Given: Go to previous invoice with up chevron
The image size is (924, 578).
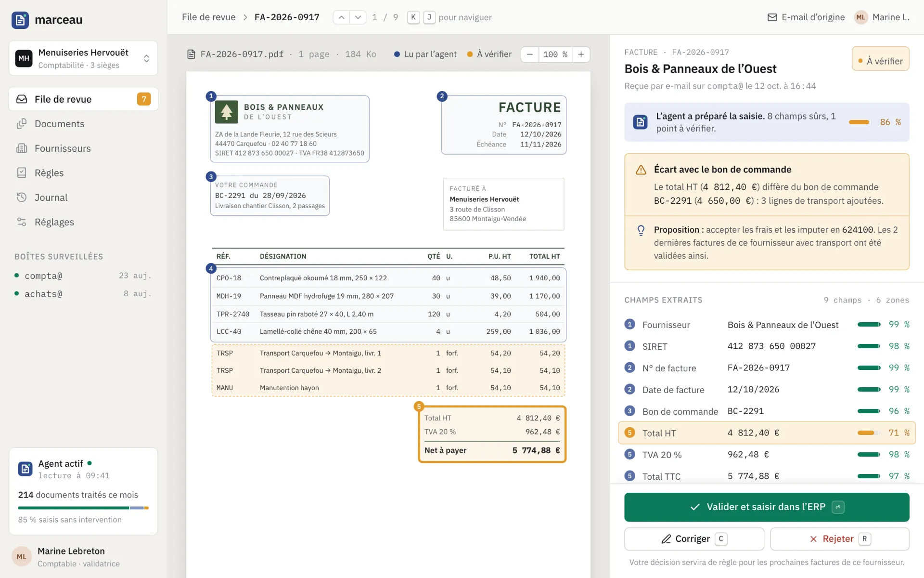Looking at the screenshot, I should [x=341, y=17].
